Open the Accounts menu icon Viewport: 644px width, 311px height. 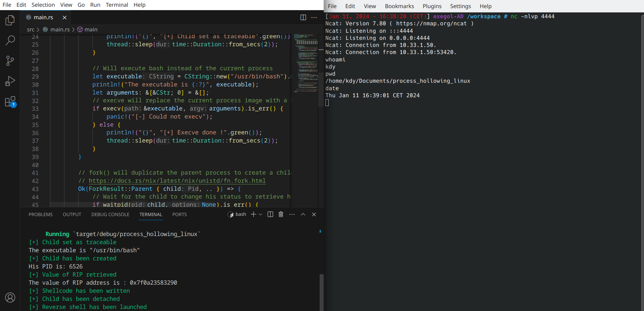[10, 297]
